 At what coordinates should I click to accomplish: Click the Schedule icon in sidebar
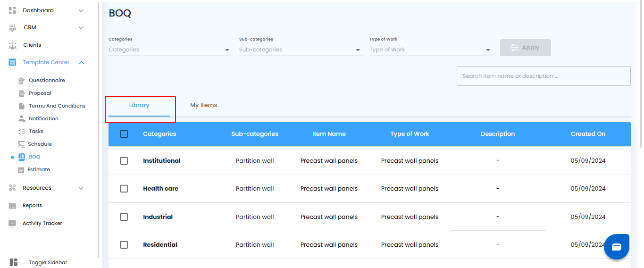point(21,144)
